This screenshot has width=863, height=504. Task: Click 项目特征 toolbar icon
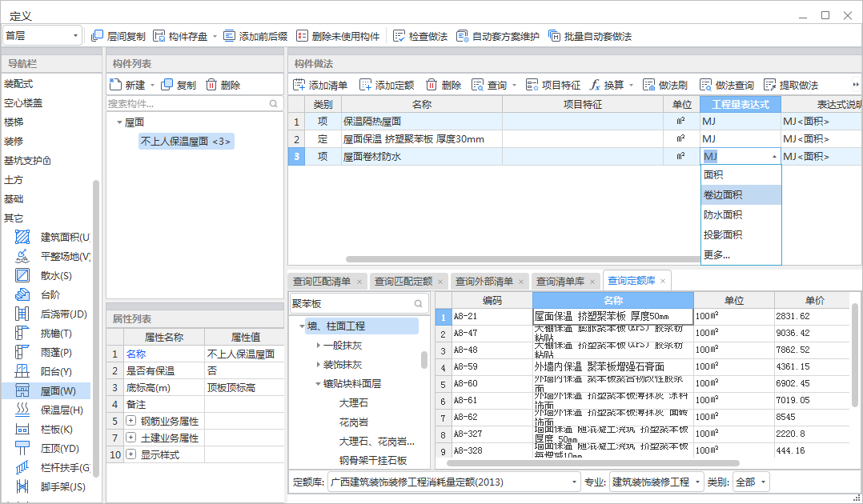[532, 85]
